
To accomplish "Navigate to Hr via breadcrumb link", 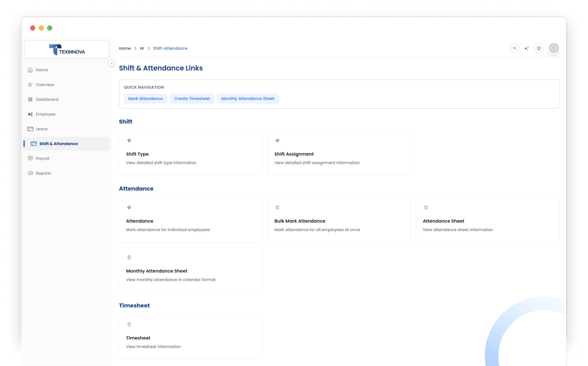I will (x=142, y=48).
